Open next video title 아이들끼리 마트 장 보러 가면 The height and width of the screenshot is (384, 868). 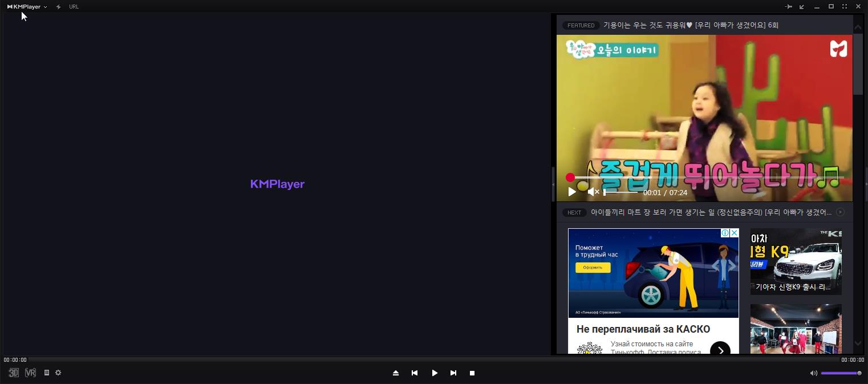pyautogui.click(x=711, y=212)
